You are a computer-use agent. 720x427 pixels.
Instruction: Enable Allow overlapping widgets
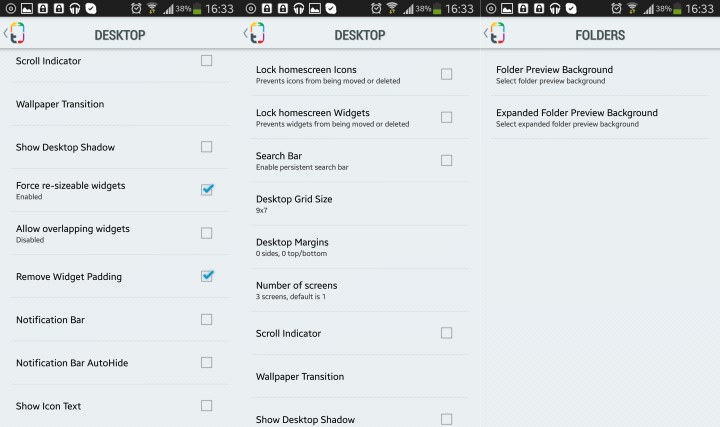(207, 233)
